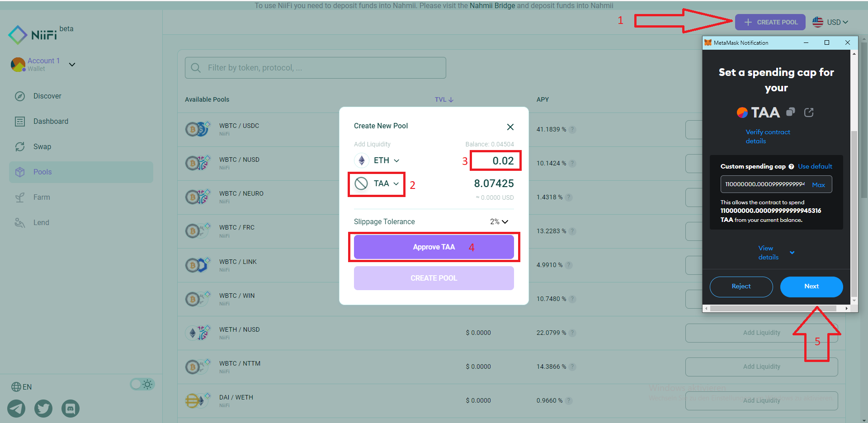Click APY help icon for WETH / NUSD

click(x=572, y=333)
